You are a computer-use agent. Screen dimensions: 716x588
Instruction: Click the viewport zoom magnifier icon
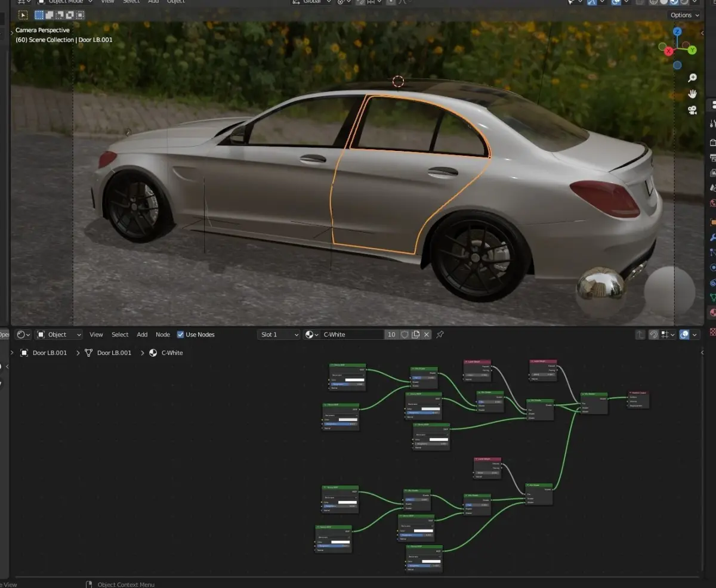693,78
